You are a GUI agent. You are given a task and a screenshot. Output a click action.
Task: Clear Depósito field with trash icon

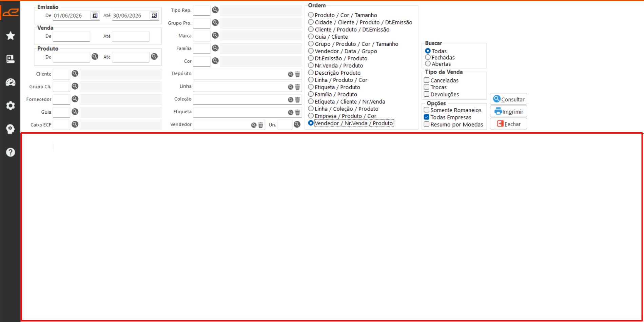click(297, 74)
